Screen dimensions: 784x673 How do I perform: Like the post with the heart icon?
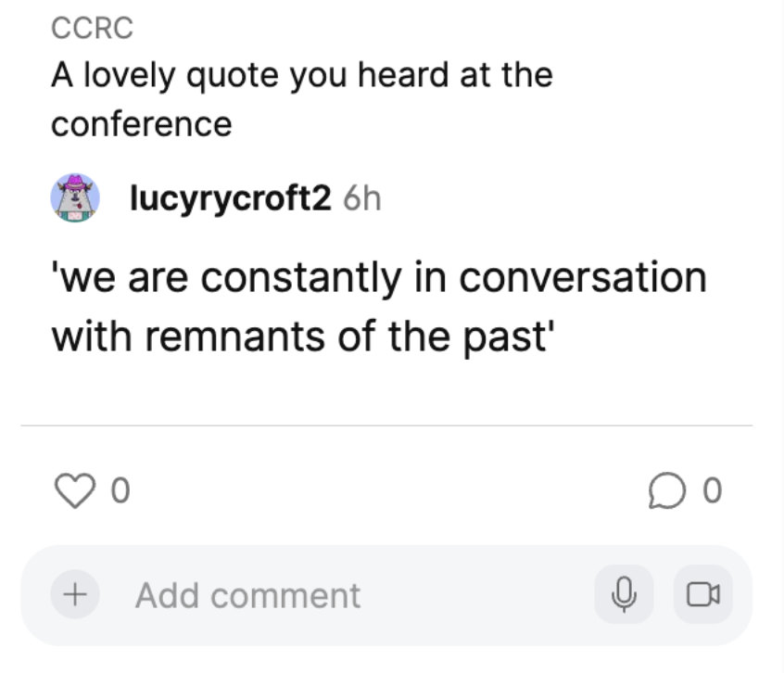(77, 490)
